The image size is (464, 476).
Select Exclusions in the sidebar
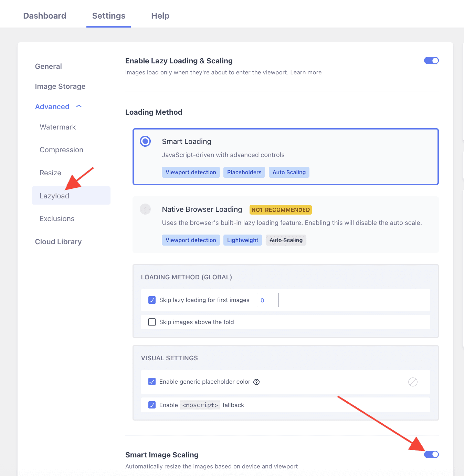[57, 219]
